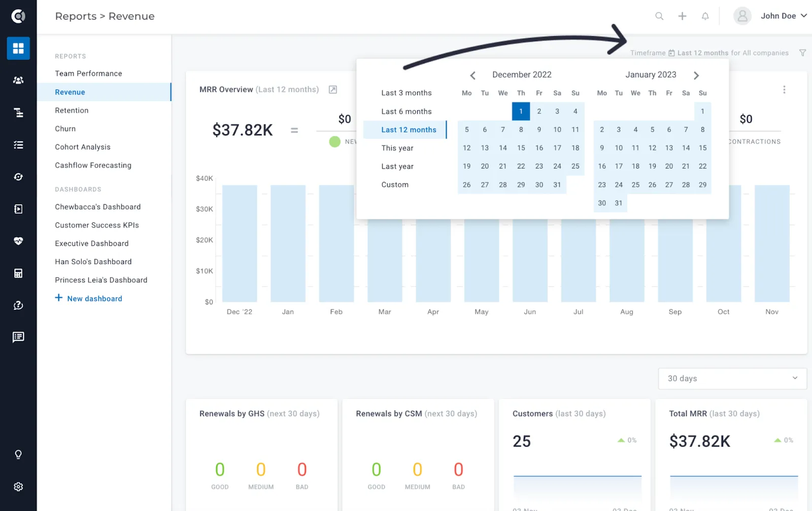Viewport: 812px width, 511px height.
Task: Select Last year preset
Action: [397, 166]
